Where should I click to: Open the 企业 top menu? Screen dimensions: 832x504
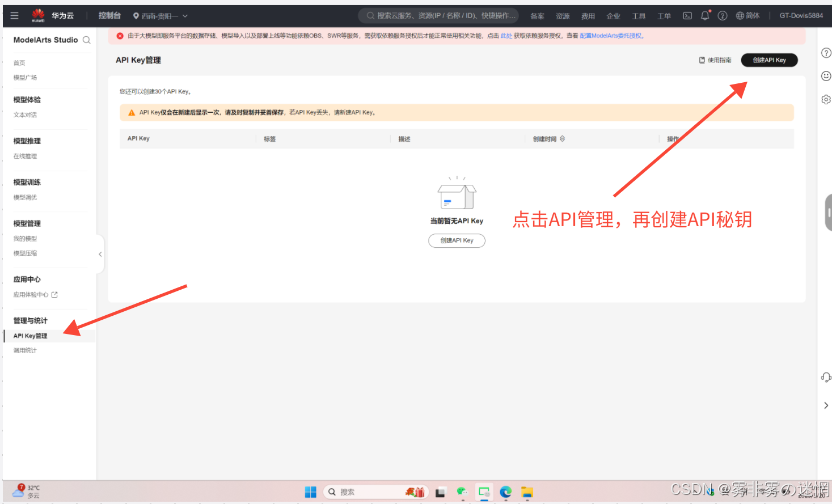coord(614,16)
